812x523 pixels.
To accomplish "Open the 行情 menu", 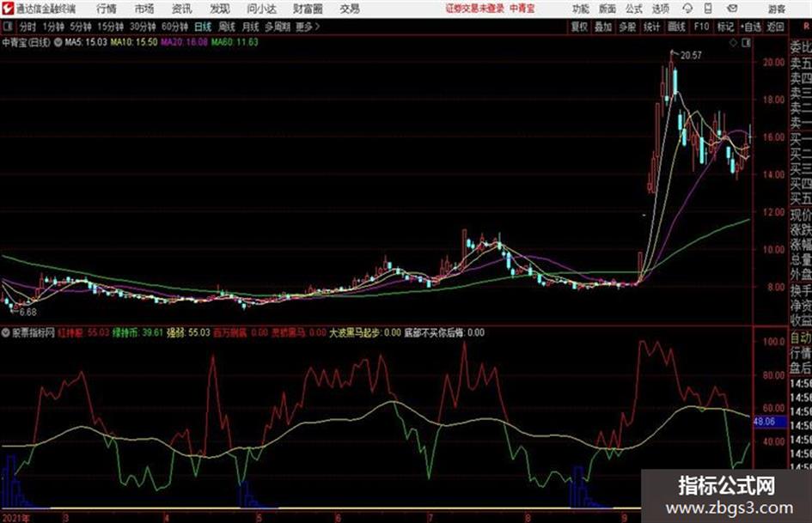I will [107, 9].
